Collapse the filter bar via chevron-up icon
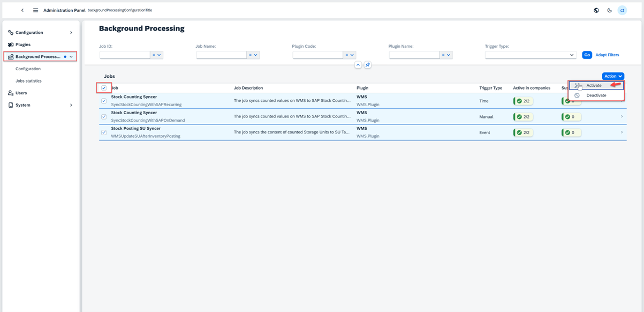644x312 pixels. click(358, 64)
